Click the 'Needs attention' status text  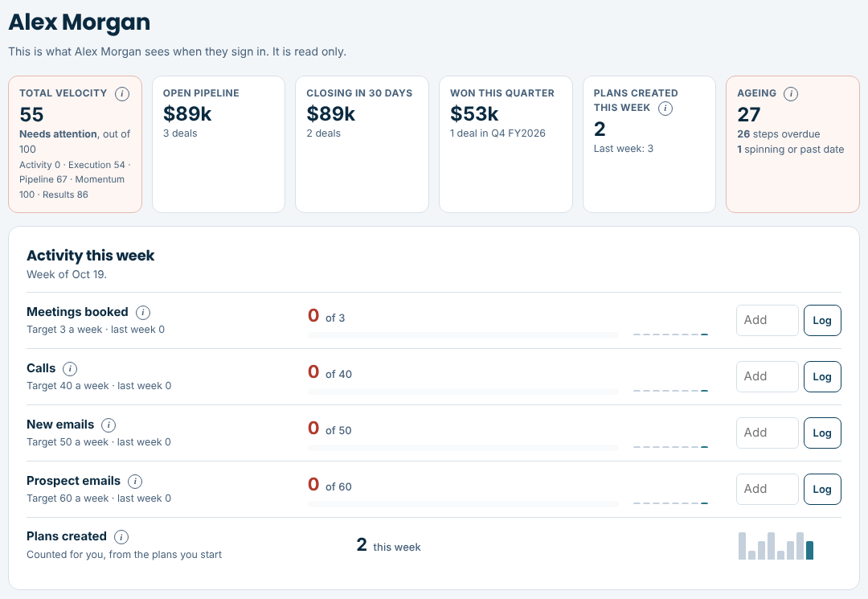(x=58, y=134)
